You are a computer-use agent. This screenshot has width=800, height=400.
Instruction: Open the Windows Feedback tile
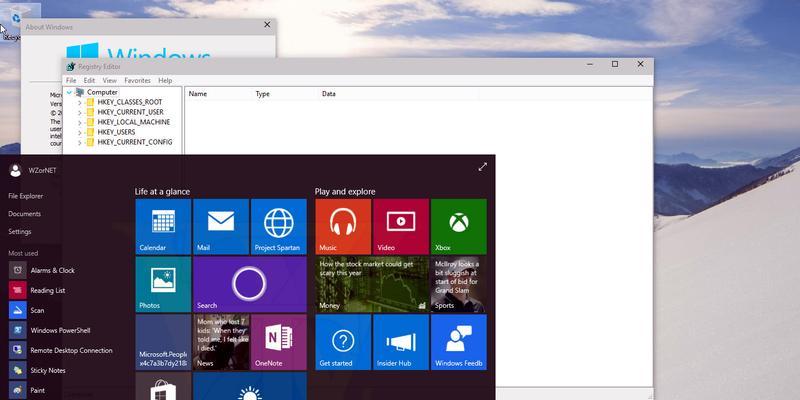coord(459,342)
